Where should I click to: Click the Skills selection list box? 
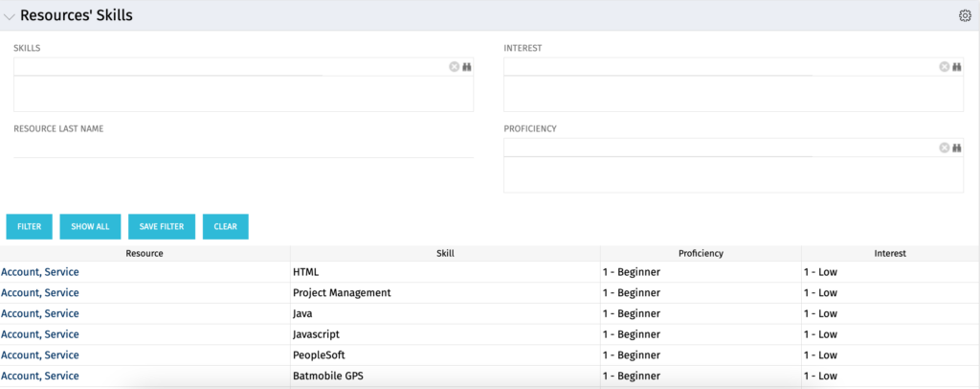(x=243, y=94)
